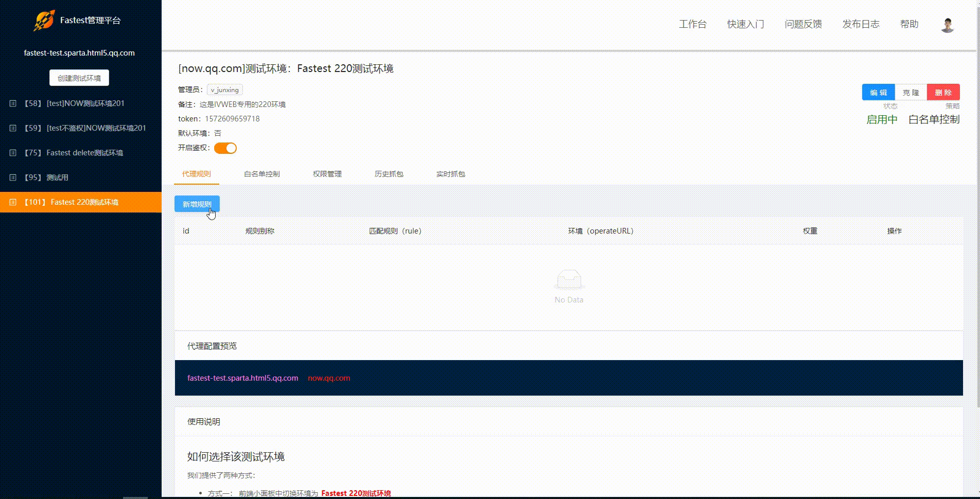
Task: Click the 创建测试环境 button
Action: coord(79,78)
